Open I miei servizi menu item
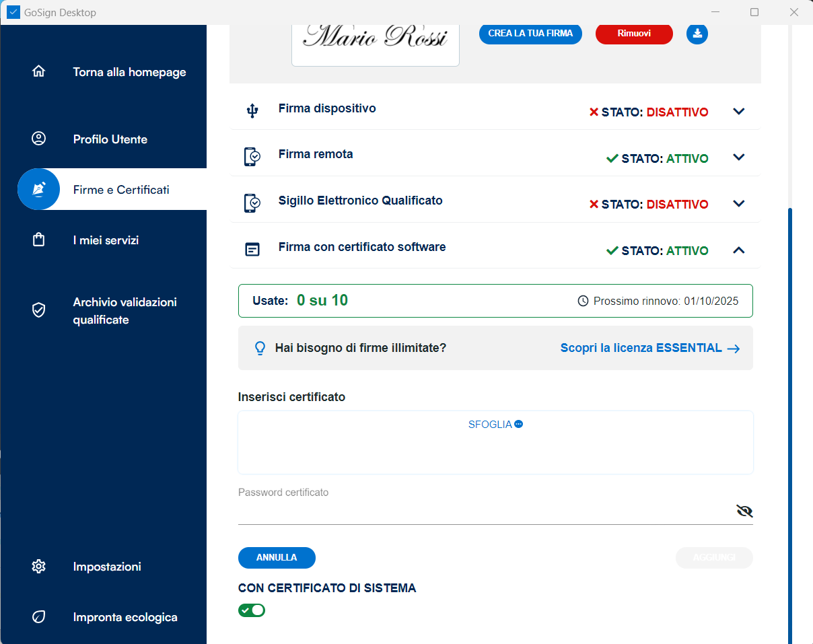The image size is (813, 644). (x=106, y=240)
